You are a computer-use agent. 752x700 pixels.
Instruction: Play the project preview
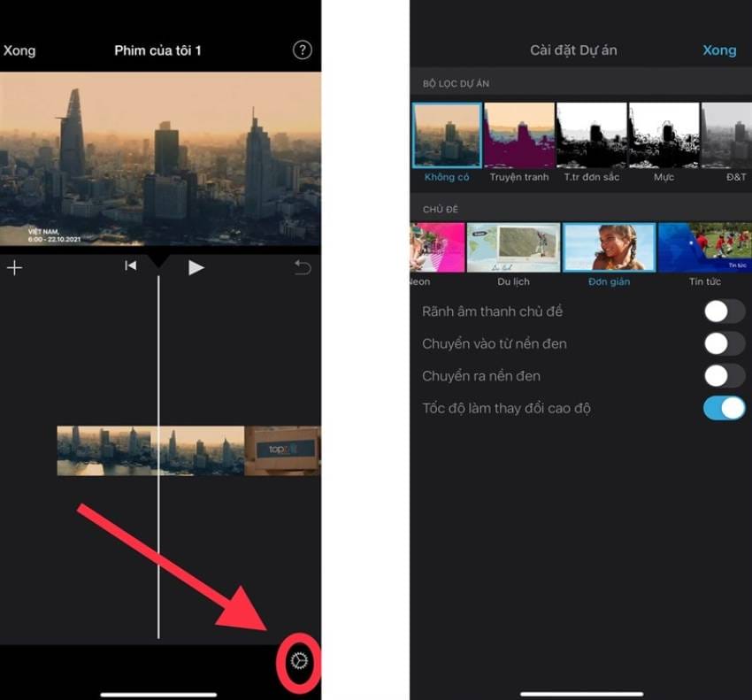pyautogui.click(x=195, y=265)
